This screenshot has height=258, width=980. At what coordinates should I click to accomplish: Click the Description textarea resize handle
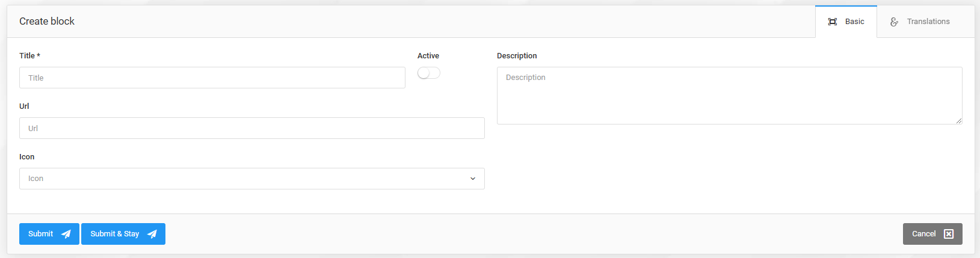[x=959, y=121]
